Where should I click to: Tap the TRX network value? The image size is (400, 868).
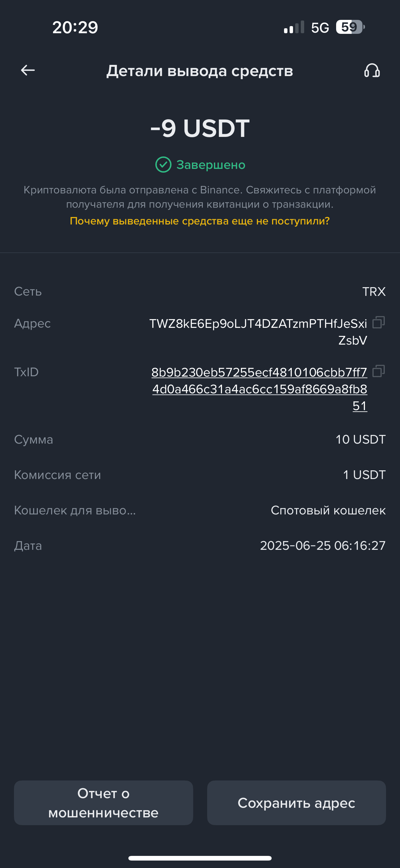tap(374, 292)
